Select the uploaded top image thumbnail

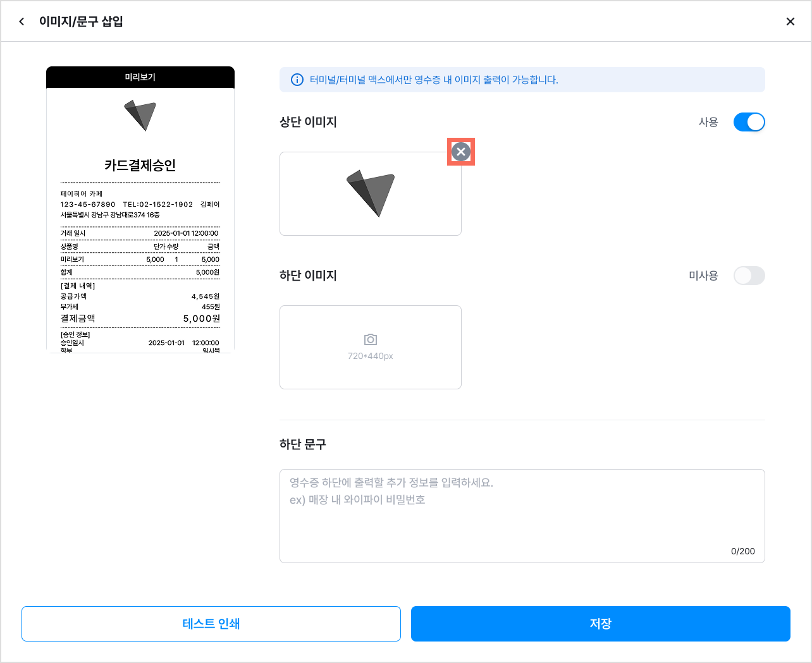[x=371, y=193]
